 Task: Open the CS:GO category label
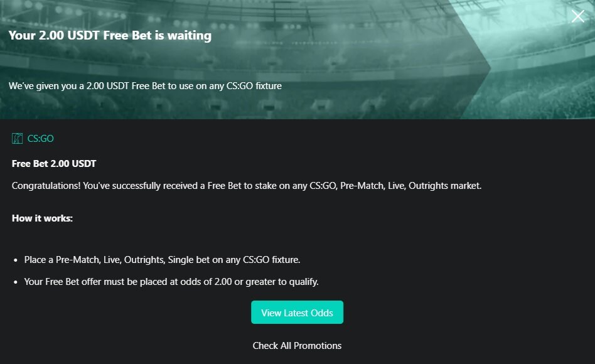pyautogui.click(x=41, y=139)
